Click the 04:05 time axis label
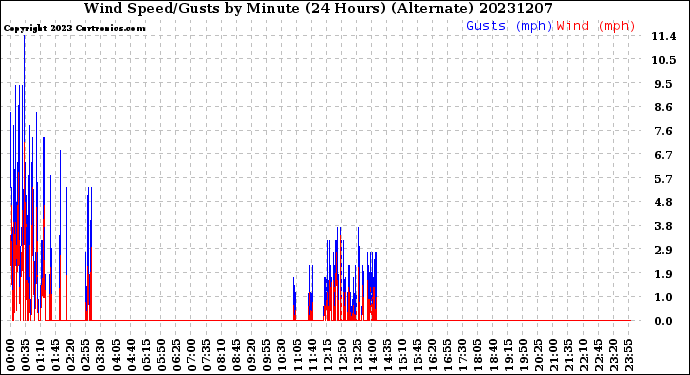Viewport: 690px width, 375px height. pos(116,355)
